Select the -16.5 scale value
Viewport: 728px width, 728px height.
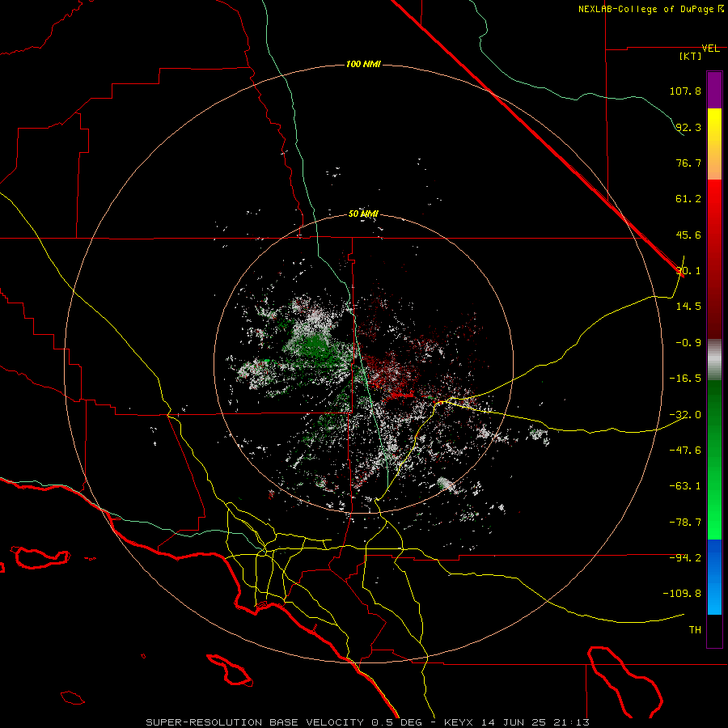(x=685, y=379)
